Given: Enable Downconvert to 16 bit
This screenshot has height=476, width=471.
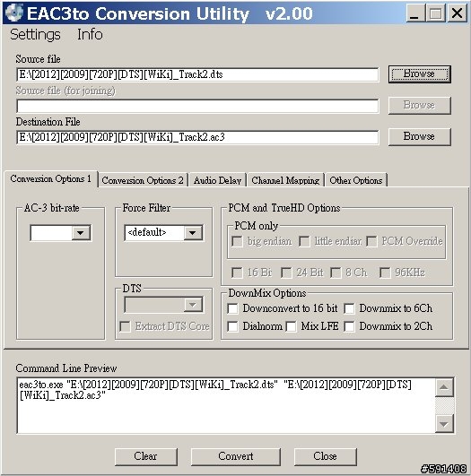Looking at the screenshot, I should click(x=232, y=308).
